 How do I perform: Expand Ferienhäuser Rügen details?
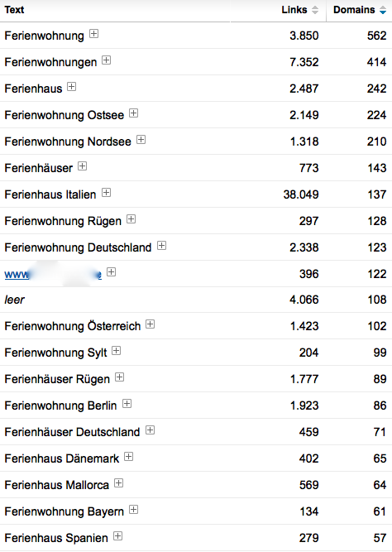120,377
